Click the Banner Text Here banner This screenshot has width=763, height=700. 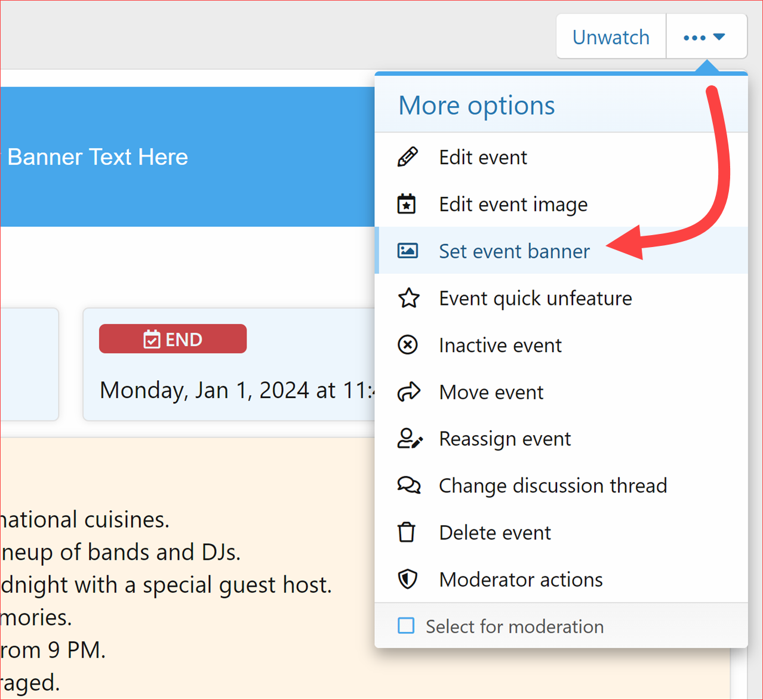pyautogui.click(x=187, y=157)
